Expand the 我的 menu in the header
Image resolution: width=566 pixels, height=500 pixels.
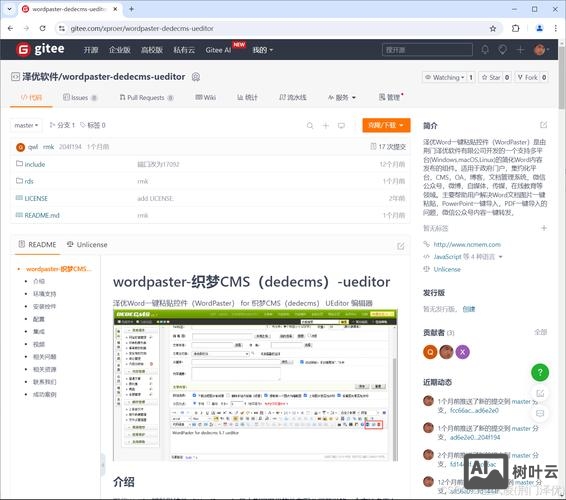pos(262,50)
